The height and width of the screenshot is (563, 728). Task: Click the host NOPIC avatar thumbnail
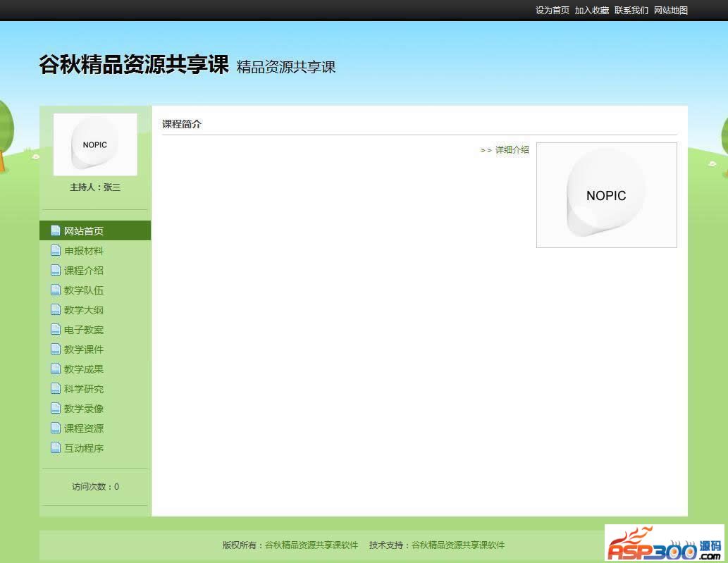coord(95,144)
